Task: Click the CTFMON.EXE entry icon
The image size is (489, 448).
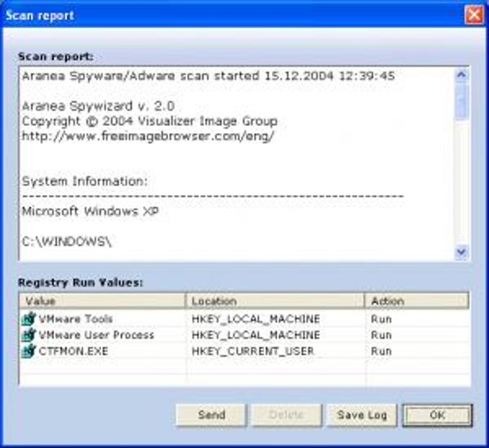Action: point(29,351)
